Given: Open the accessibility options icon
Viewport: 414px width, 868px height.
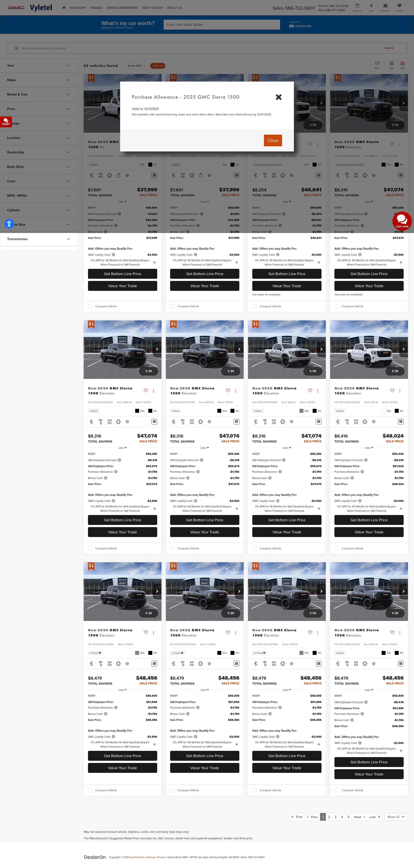Looking at the screenshot, I should (x=9, y=224).
